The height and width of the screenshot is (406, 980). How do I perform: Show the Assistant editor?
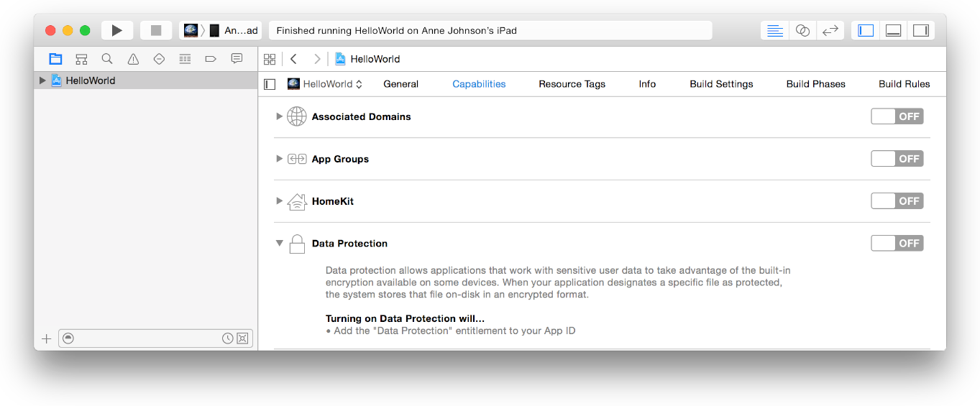pos(802,30)
